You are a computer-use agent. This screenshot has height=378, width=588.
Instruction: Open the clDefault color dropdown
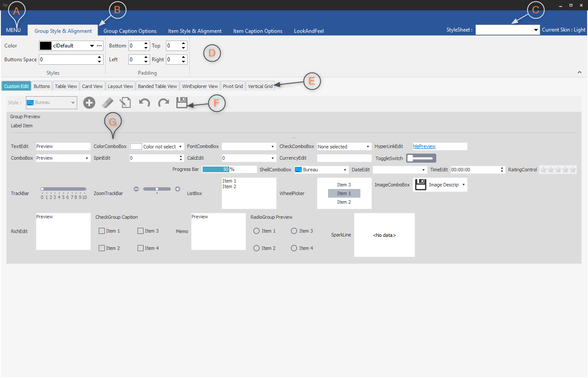(x=92, y=46)
